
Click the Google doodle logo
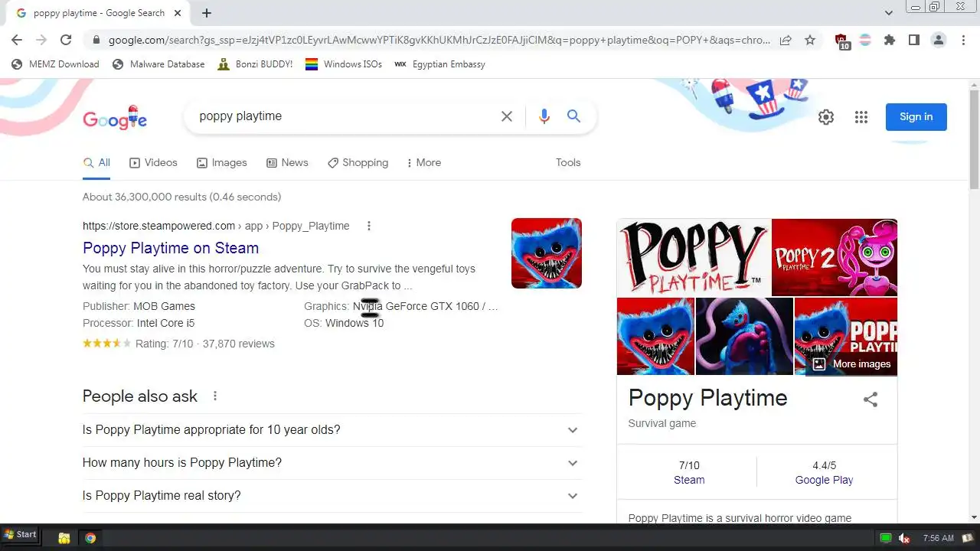115,118
